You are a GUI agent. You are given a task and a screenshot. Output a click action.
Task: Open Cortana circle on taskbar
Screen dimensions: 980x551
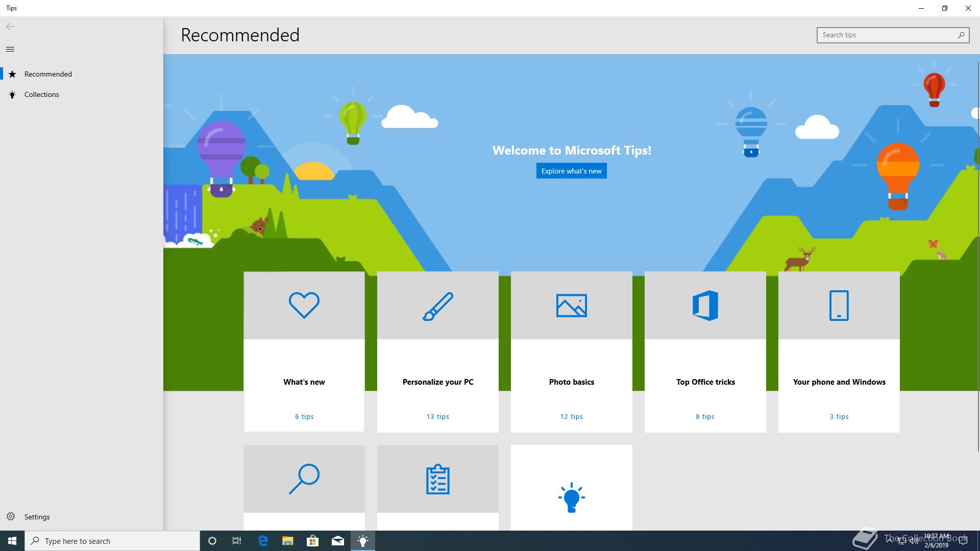coord(212,541)
